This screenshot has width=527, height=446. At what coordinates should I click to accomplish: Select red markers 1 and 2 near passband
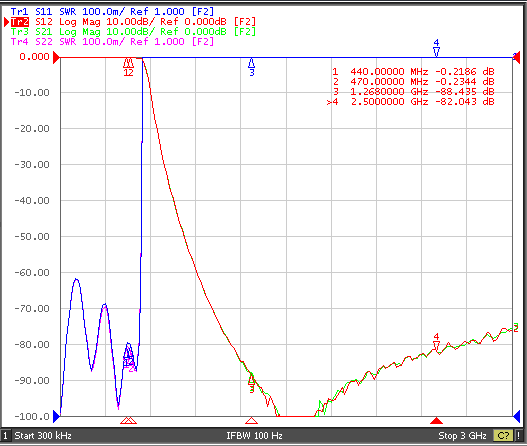pyautogui.click(x=128, y=67)
